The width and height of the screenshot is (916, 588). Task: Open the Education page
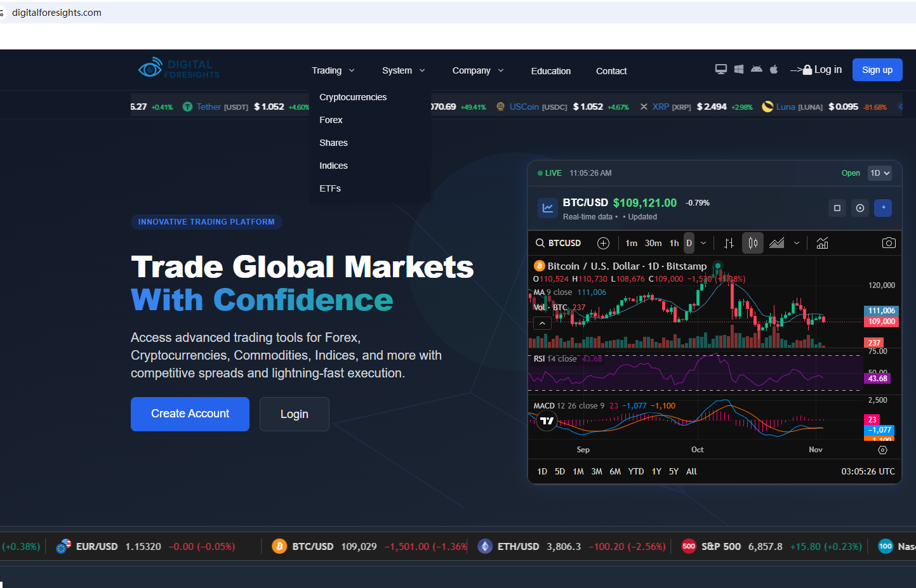tap(551, 71)
